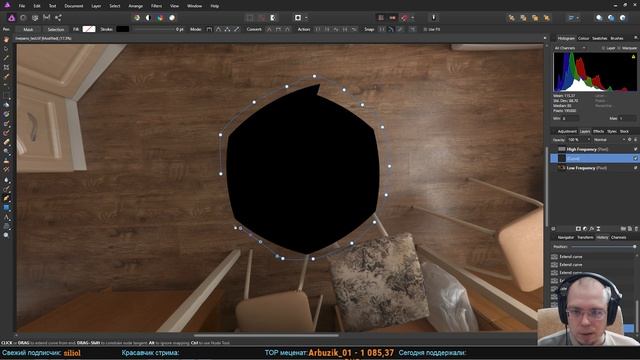This screenshot has height=360, width=640.
Task: Open the Alignment dropdown in the toolbar
Action: [573, 18]
